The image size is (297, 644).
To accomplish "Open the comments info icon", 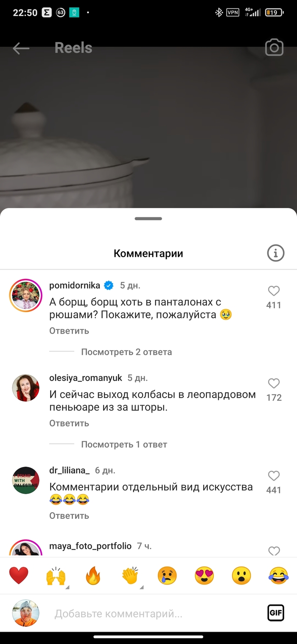I will (x=275, y=253).
